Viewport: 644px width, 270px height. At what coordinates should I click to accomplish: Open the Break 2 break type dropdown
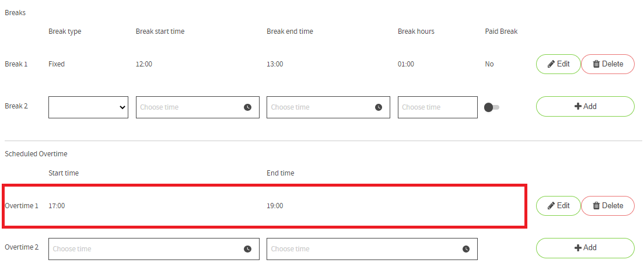[x=88, y=107]
